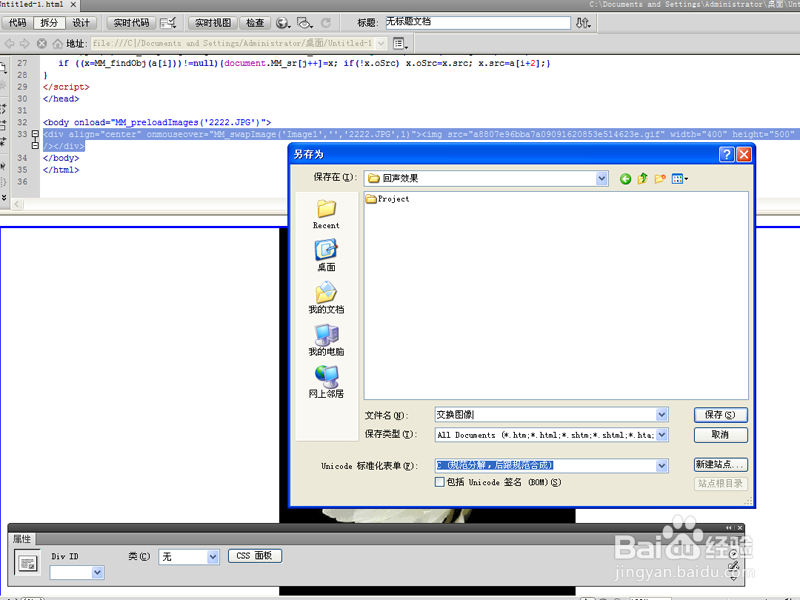Click the browser back arrow in the address bar
The height and width of the screenshot is (600, 800).
[x=10, y=43]
